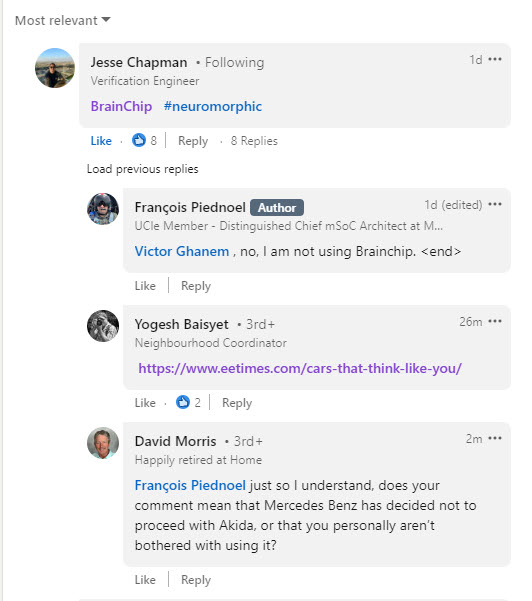Like Jesse Chapman's comment
532x601 pixels.
(101, 141)
